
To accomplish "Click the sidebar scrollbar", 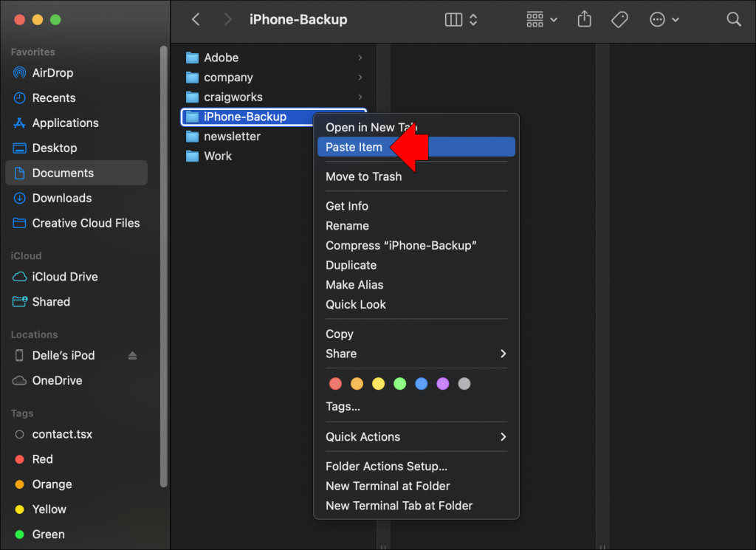I will (163, 266).
